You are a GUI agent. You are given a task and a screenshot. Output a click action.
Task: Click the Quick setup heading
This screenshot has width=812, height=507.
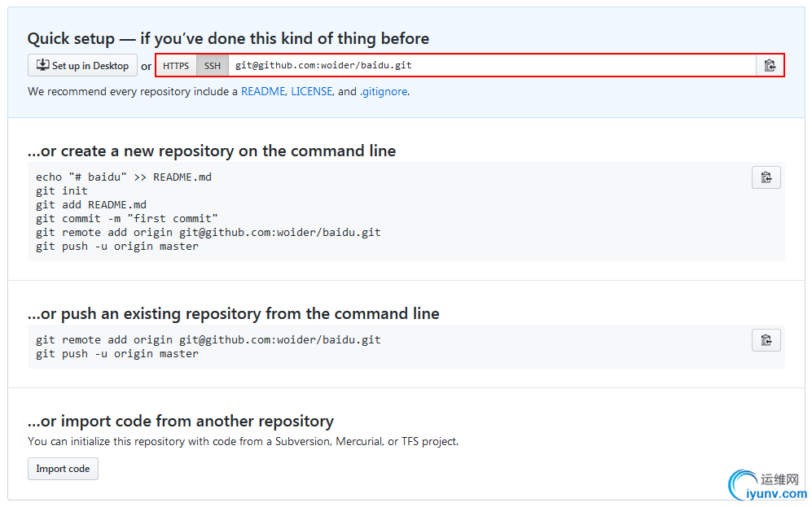(x=228, y=38)
